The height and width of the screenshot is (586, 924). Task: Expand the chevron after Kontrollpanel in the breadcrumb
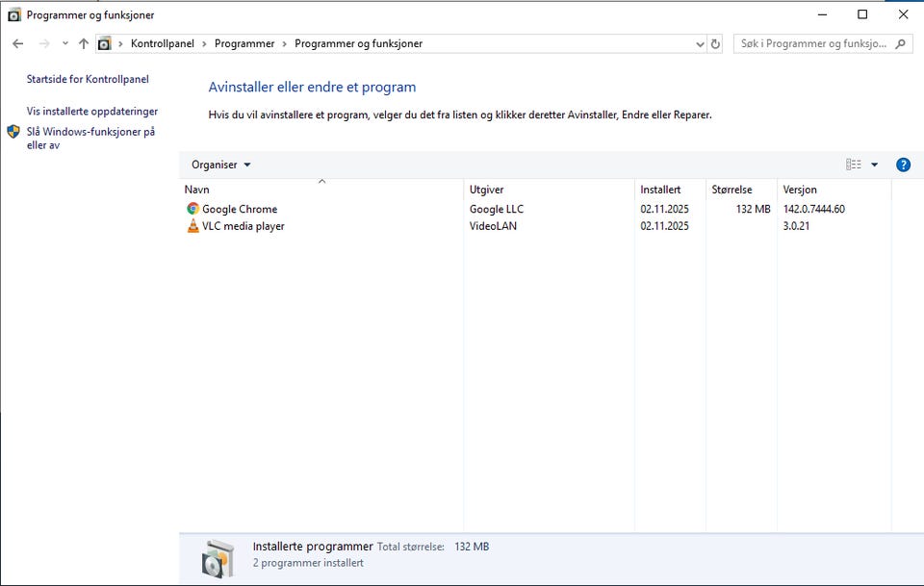click(x=204, y=43)
